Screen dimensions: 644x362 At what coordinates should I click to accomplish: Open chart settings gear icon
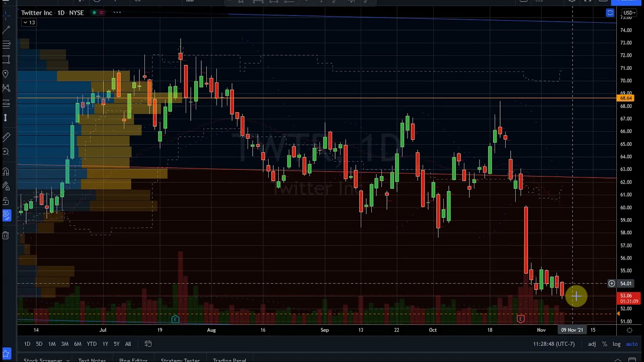coord(629,330)
